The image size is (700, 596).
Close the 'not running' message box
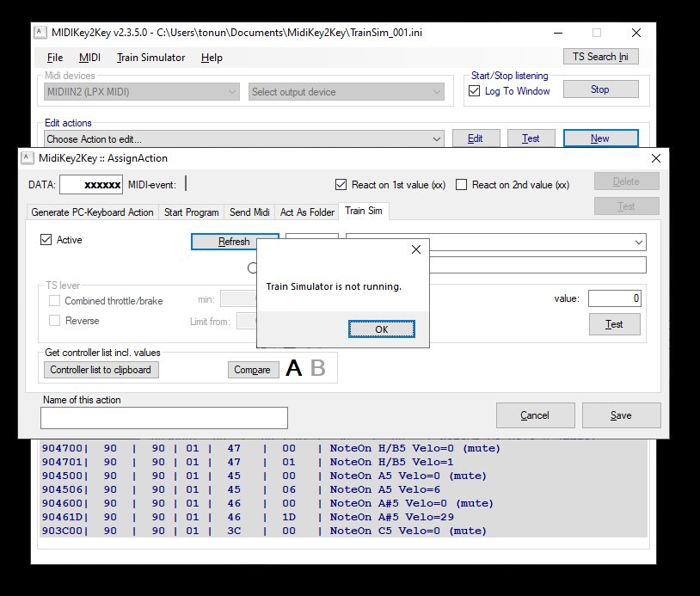pyautogui.click(x=415, y=249)
